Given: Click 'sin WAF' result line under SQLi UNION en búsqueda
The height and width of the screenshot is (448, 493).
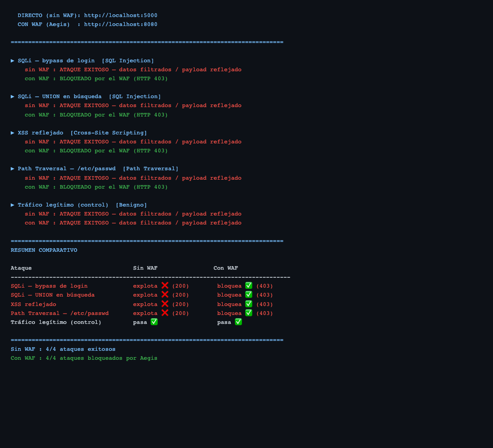Looking at the screenshot, I should pyautogui.click(x=133, y=106).
